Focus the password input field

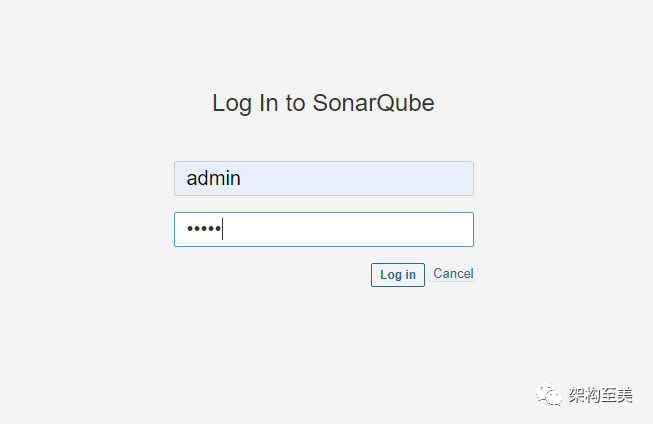pyautogui.click(x=323, y=229)
